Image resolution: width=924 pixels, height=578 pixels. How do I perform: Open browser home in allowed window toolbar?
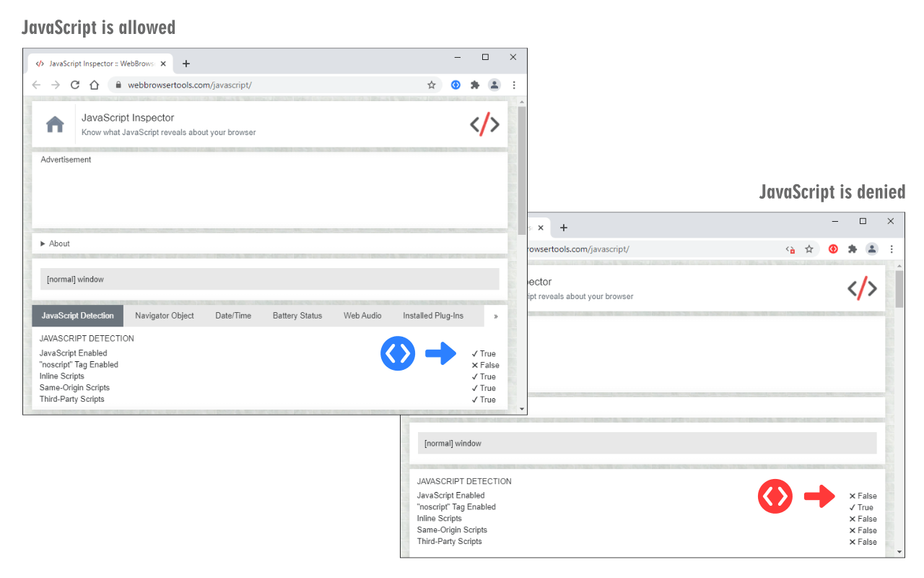[94, 85]
